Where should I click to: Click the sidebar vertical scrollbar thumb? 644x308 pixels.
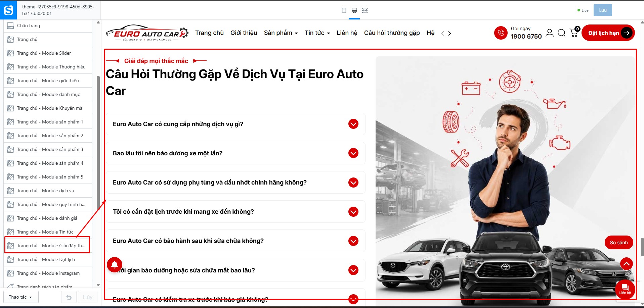pos(98,143)
